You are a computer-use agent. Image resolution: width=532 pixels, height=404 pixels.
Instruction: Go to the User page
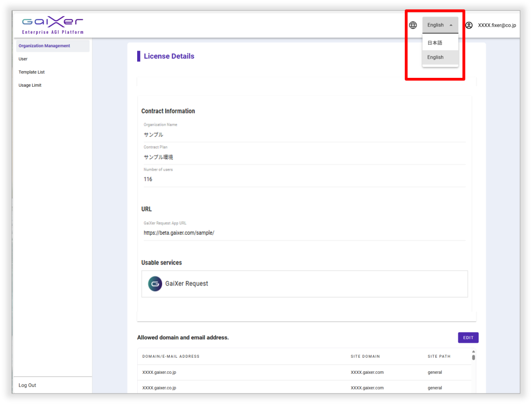(23, 59)
